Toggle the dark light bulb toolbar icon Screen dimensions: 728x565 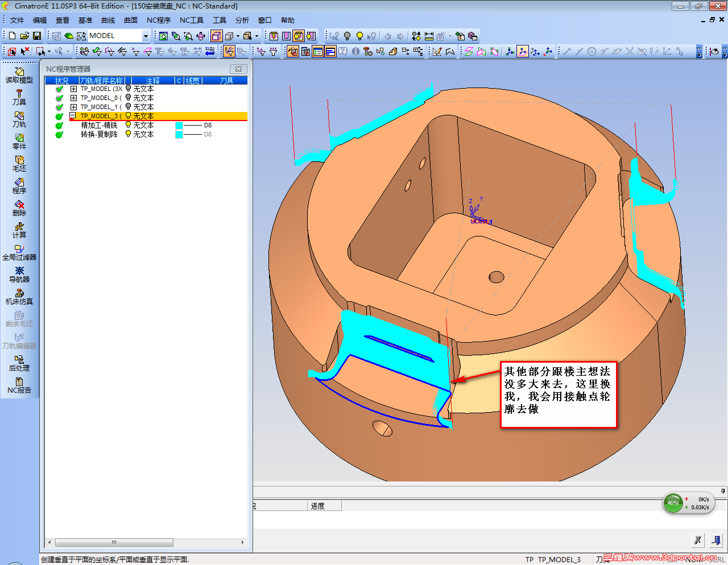347,36
